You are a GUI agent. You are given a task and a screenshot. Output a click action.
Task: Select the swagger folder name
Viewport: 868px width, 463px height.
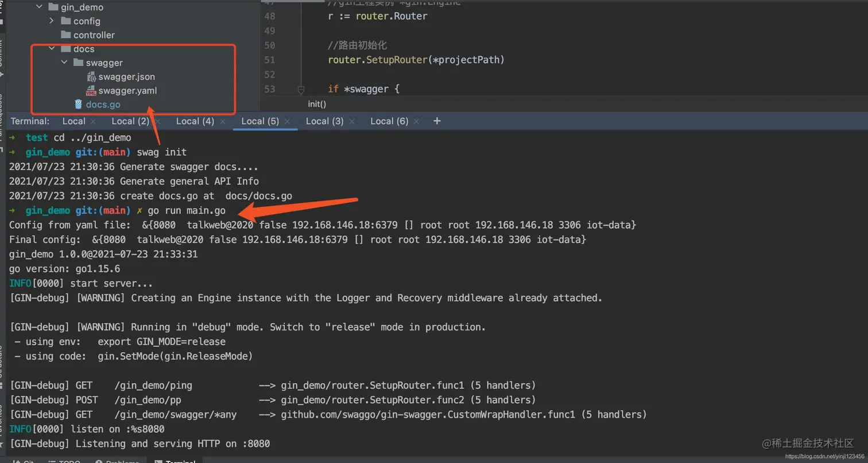104,63
